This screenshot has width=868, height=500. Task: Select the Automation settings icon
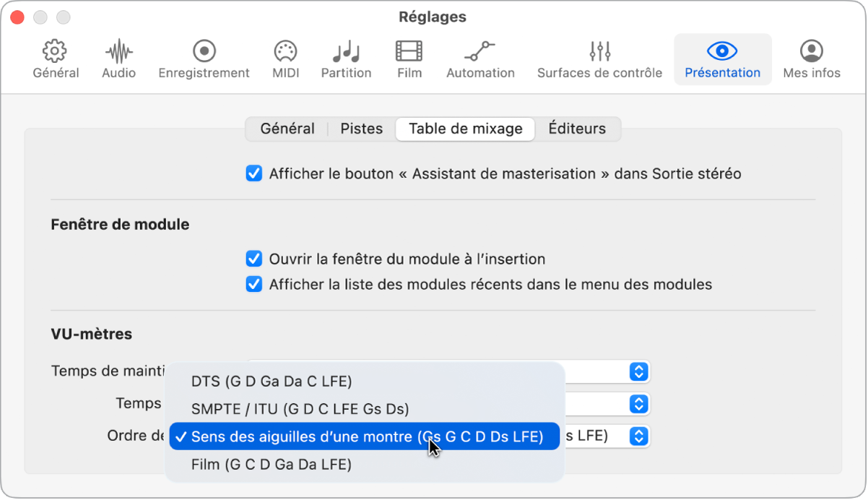pos(480,58)
